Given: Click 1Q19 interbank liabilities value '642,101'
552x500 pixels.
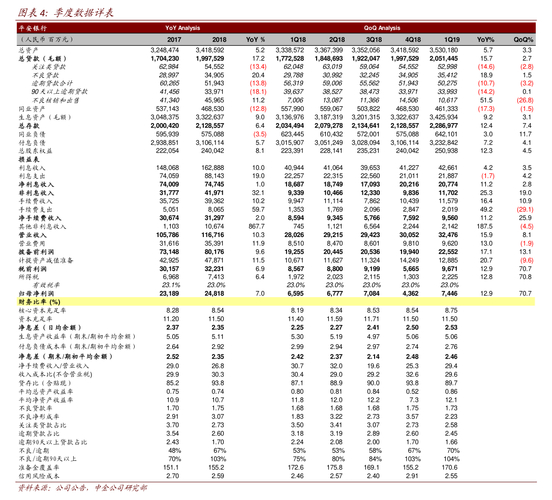Looking at the screenshot, I should pos(446,134).
